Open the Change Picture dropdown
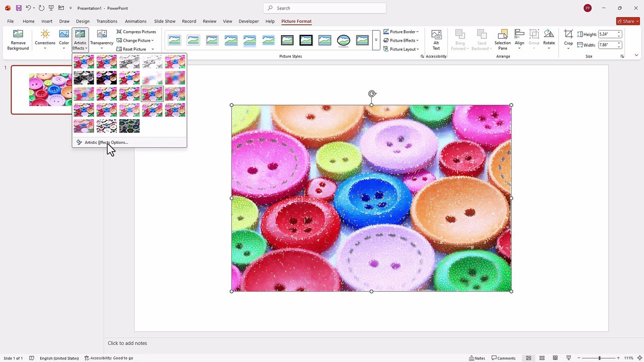 (x=135, y=40)
